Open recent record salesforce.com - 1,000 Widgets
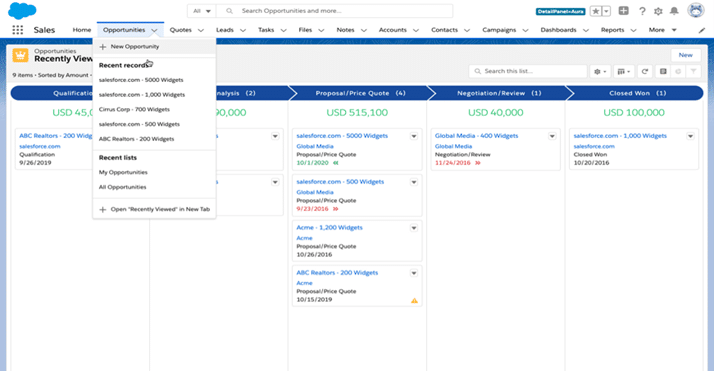 tap(142, 95)
